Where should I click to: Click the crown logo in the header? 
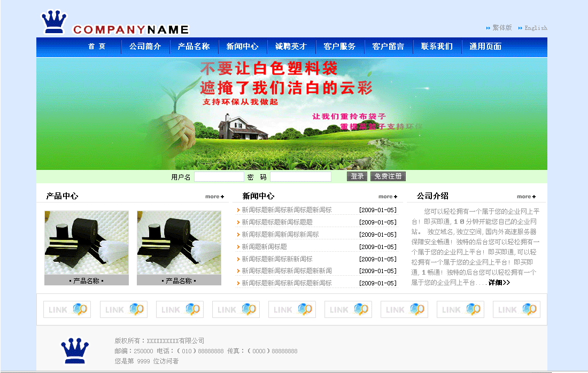[54, 22]
